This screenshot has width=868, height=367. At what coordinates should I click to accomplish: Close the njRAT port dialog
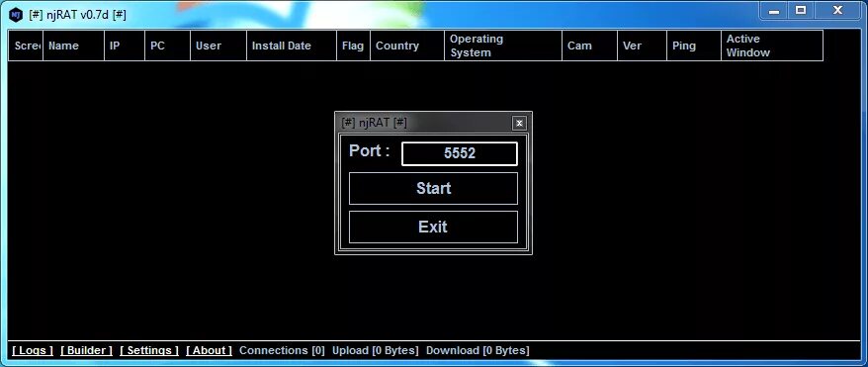tap(519, 123)
